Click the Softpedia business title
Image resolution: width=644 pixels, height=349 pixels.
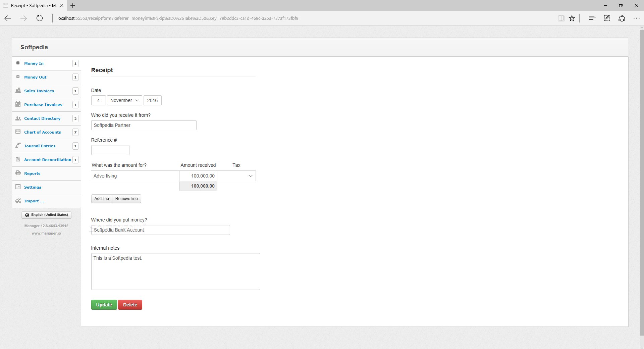coord(34,47)
